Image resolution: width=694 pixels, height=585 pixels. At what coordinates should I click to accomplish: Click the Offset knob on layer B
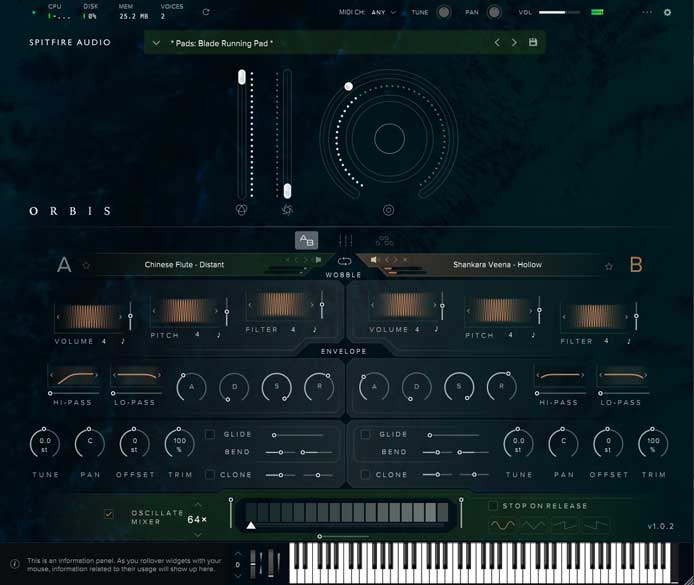(608, 443)
